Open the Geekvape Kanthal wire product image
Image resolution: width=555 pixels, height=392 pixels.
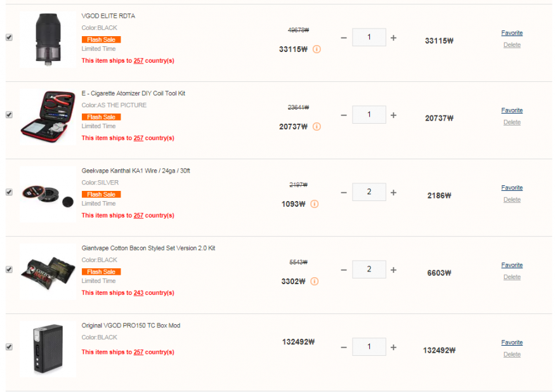(x=48, y=194)
